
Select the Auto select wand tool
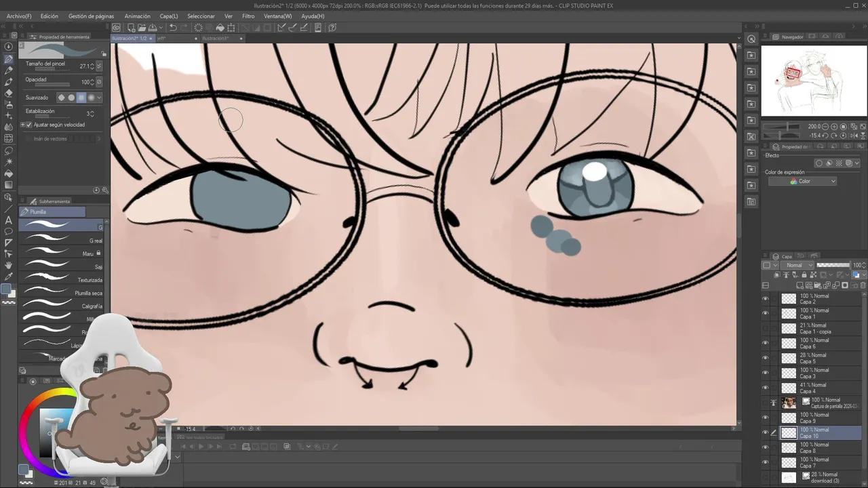[x=9, y=162]
